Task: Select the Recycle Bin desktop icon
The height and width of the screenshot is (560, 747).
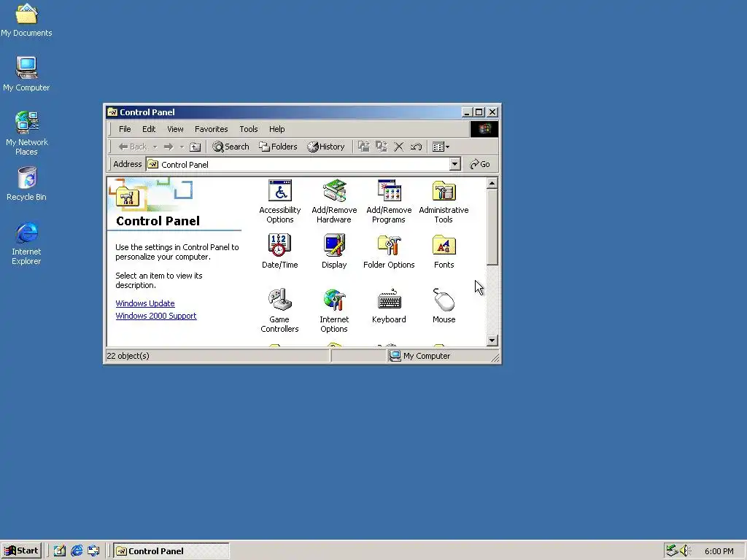Action: [x=26, y=184]
